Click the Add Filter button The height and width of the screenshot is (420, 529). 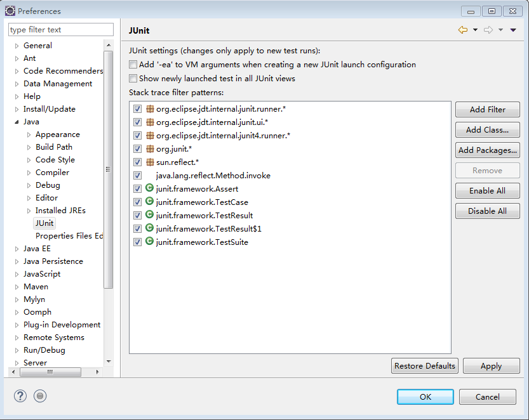point(488,110)
